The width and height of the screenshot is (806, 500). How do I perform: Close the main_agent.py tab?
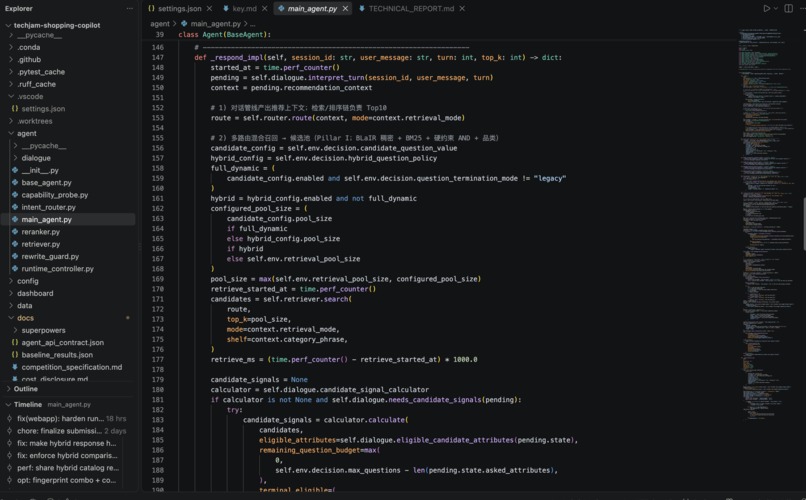pos(345,8)
